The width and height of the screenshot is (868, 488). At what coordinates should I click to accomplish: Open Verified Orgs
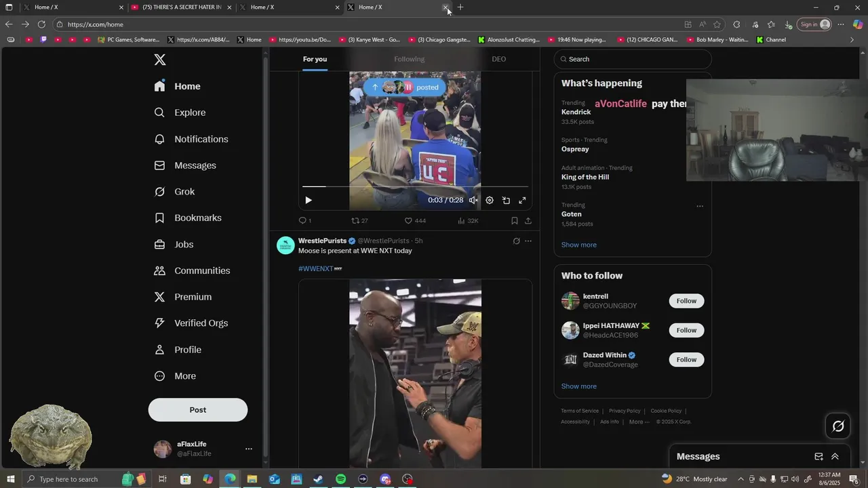[191, 323]
